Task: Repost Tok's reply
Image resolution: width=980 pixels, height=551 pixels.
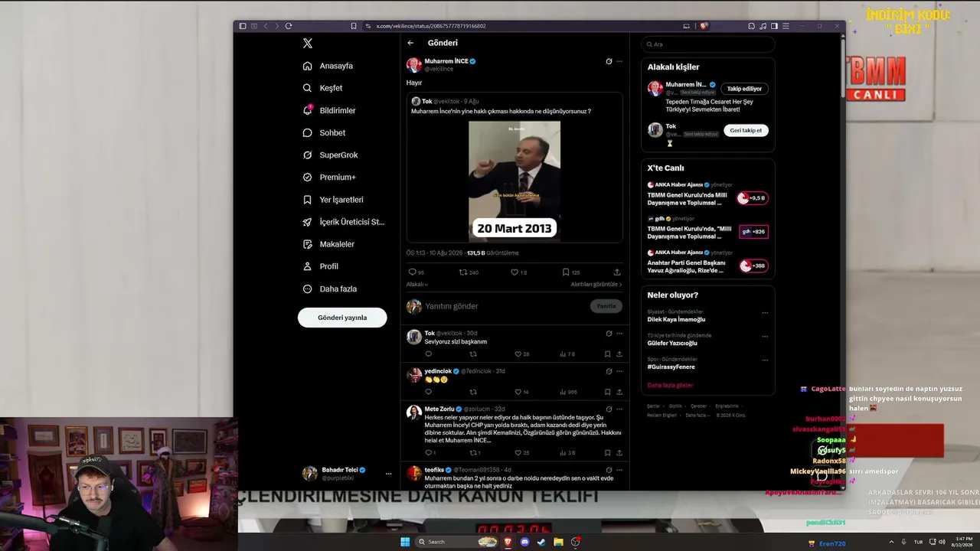Action: click(x=473, y=354)
